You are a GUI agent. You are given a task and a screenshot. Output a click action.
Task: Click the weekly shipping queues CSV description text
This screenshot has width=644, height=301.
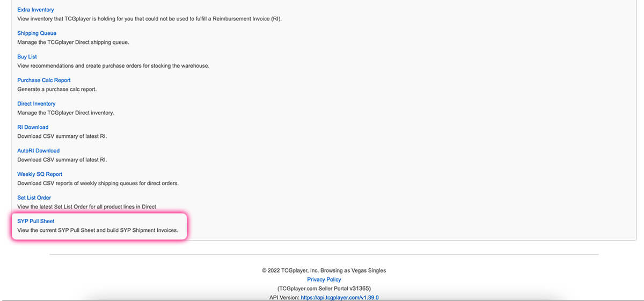pos(98,183)
